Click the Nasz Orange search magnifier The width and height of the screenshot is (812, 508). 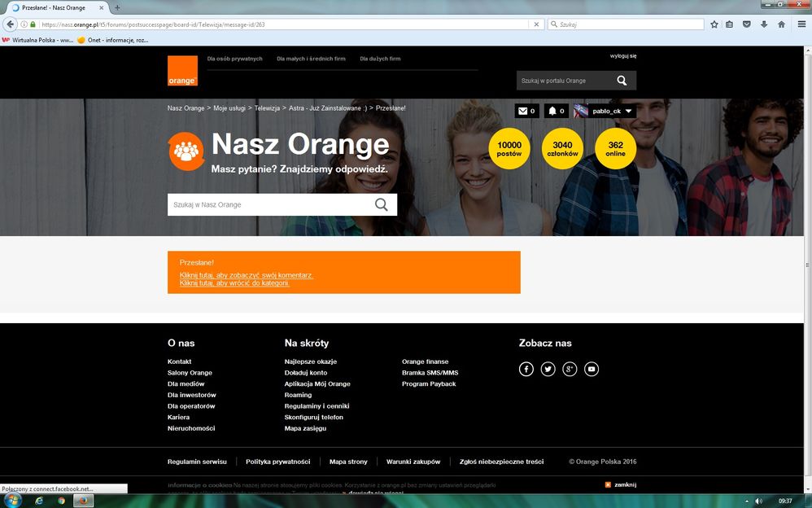pos(381,205)
